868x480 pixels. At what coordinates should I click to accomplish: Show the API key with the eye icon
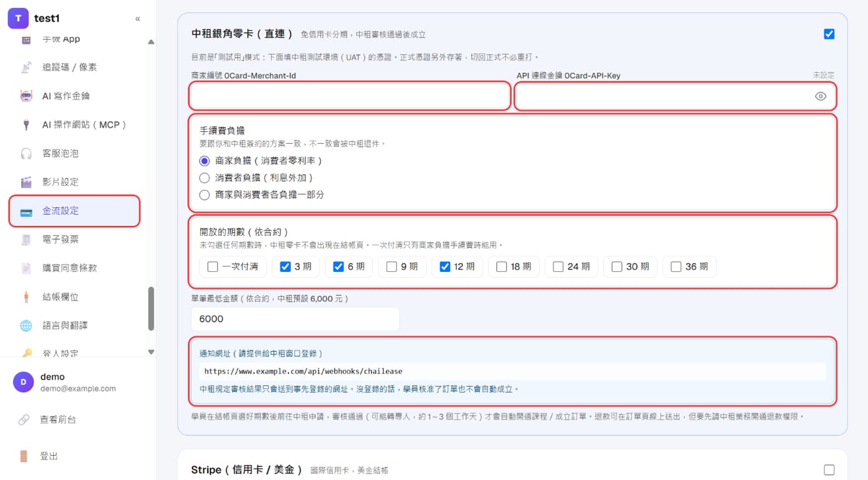tap(821, 97)
